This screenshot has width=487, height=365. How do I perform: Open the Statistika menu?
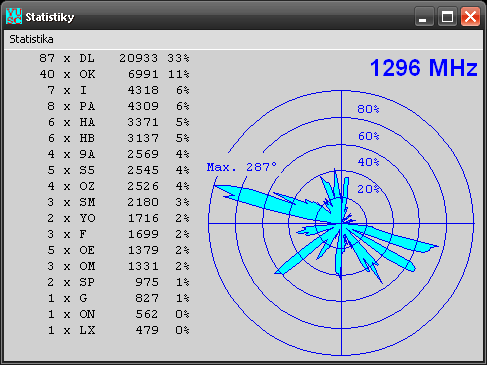click(x=31, y=39)
